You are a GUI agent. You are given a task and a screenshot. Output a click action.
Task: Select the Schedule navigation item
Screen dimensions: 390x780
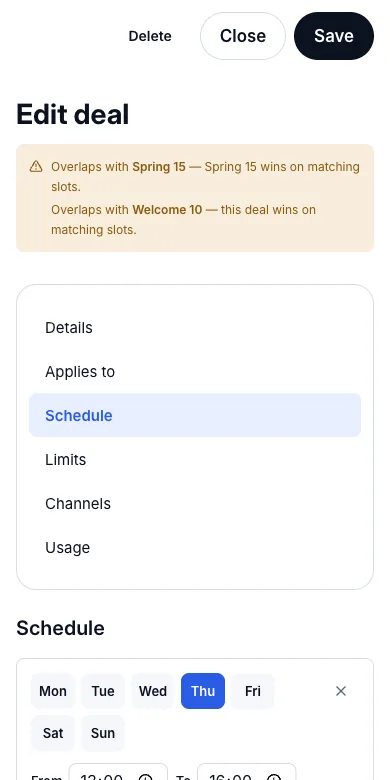[195, 415]
